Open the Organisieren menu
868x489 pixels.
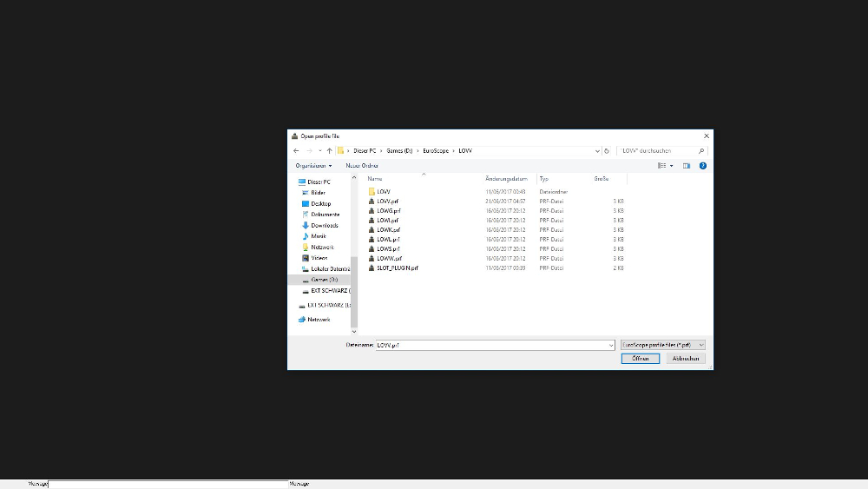(x=312, y=165)
